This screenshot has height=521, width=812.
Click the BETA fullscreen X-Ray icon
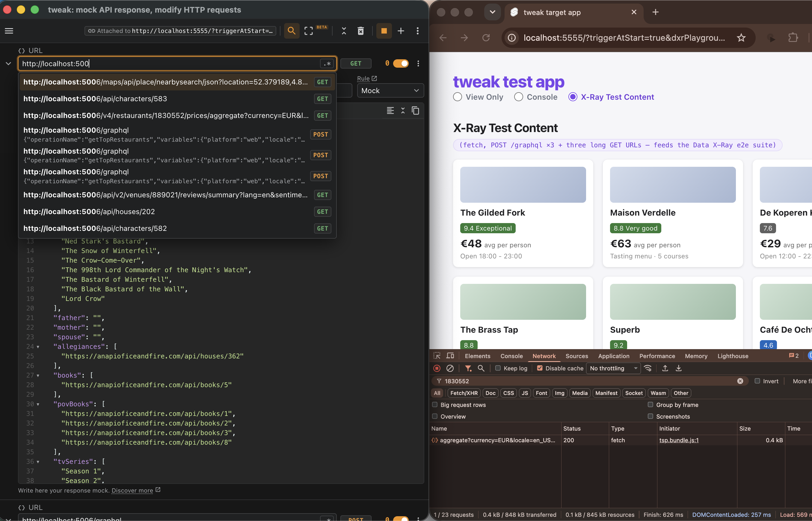click(x=308, y=31)
